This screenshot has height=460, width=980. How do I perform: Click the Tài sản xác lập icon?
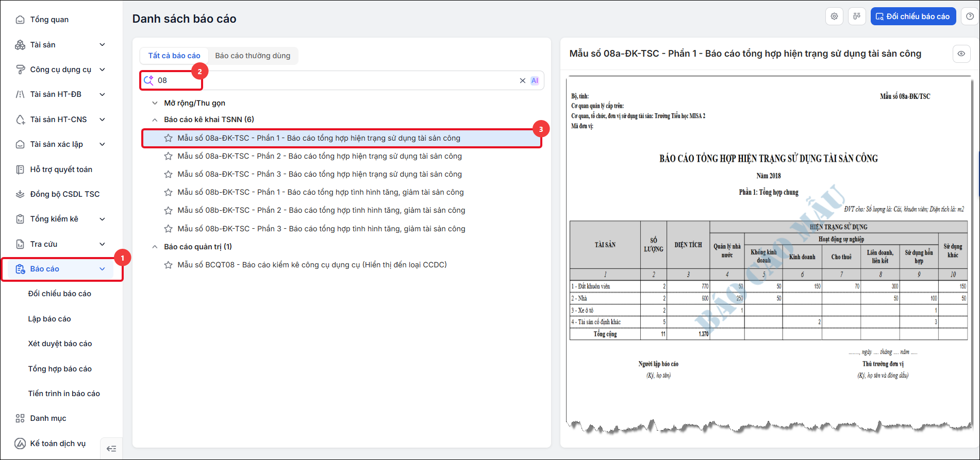pyautogui.click(x=20, y=144)
